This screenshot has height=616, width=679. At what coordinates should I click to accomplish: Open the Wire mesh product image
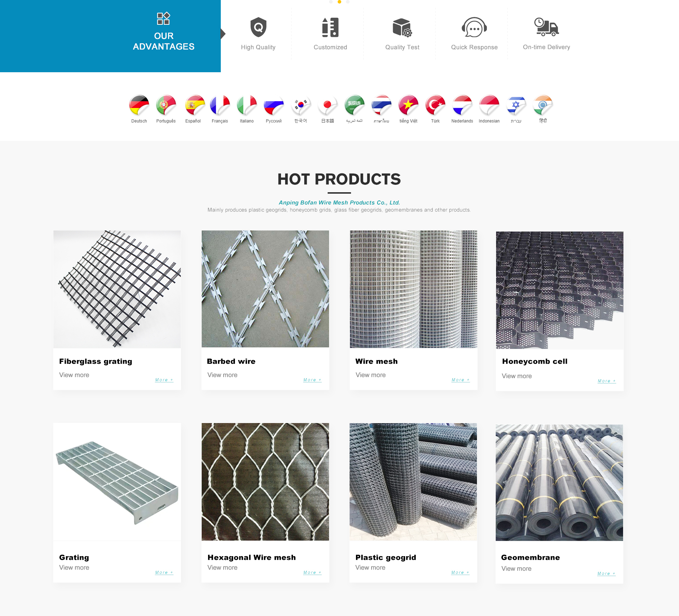[414, 289]
